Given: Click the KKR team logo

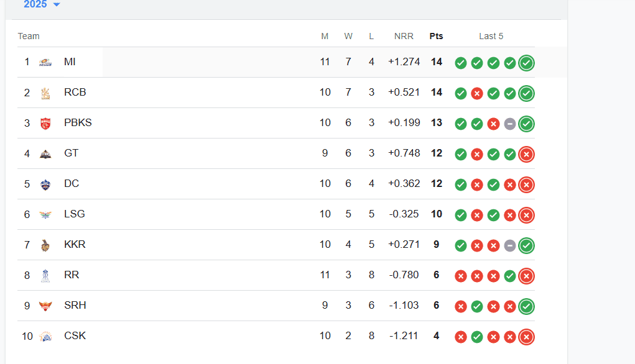Looking at the screenshot, I should coord(45,245).
